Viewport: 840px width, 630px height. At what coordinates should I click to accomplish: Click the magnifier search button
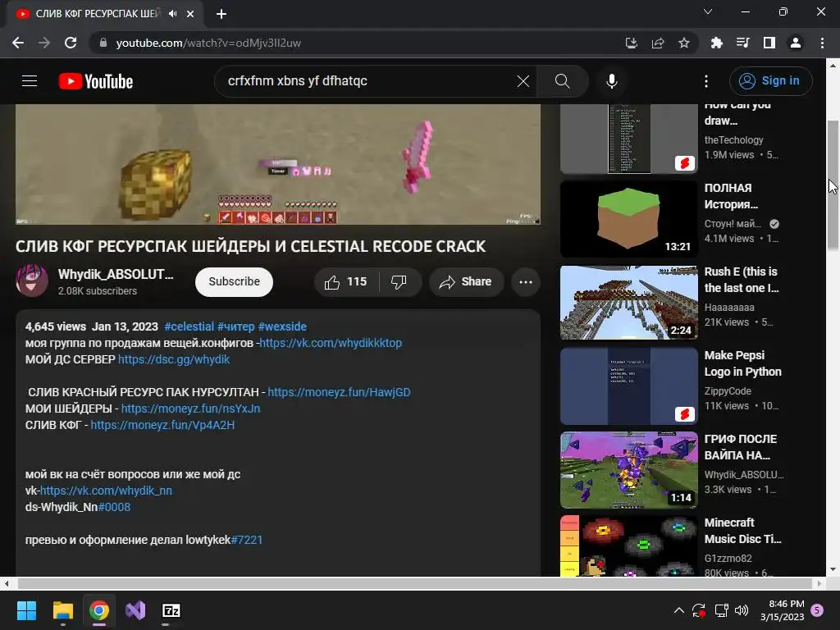click(562, 81)
